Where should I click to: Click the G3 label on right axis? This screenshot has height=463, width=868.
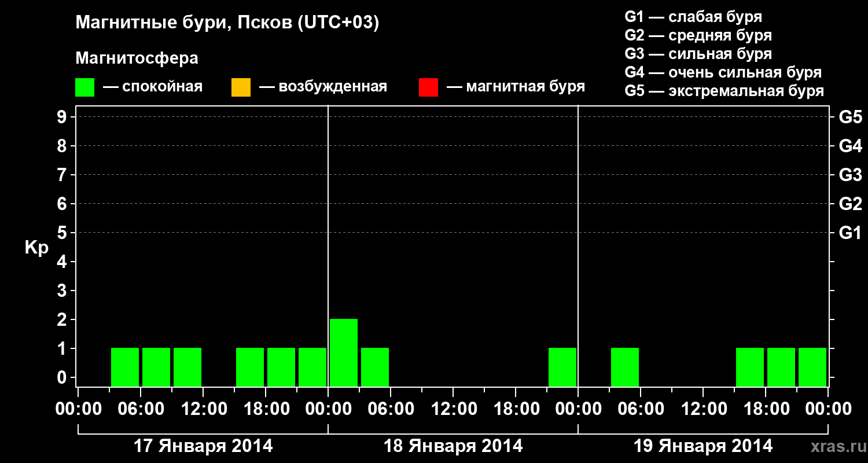[850, 175]
